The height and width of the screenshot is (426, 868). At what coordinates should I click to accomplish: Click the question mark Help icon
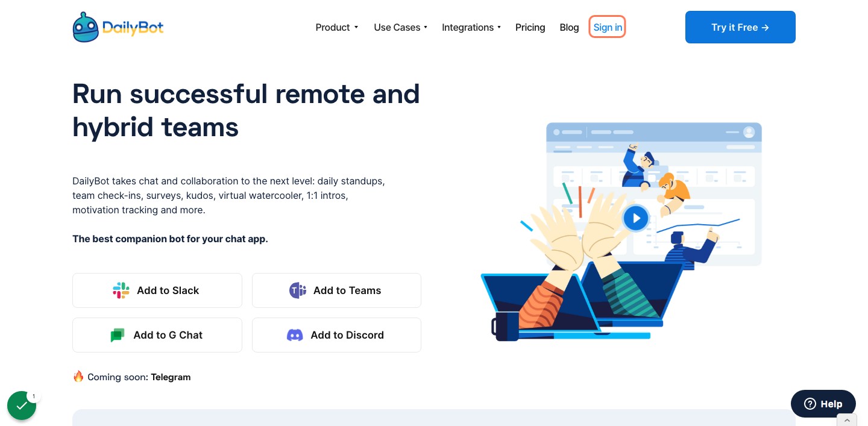(810, 404)
